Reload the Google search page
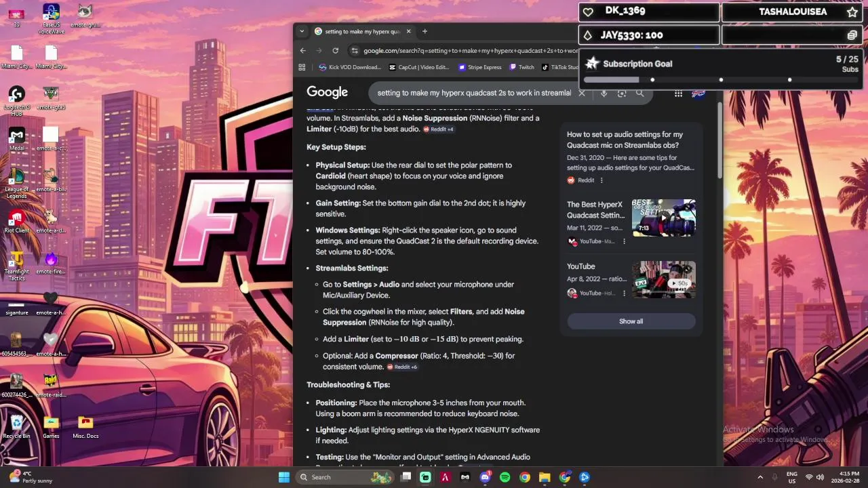Screen dimensions: 868x488 pyautogui.click(x=335, y=50)
